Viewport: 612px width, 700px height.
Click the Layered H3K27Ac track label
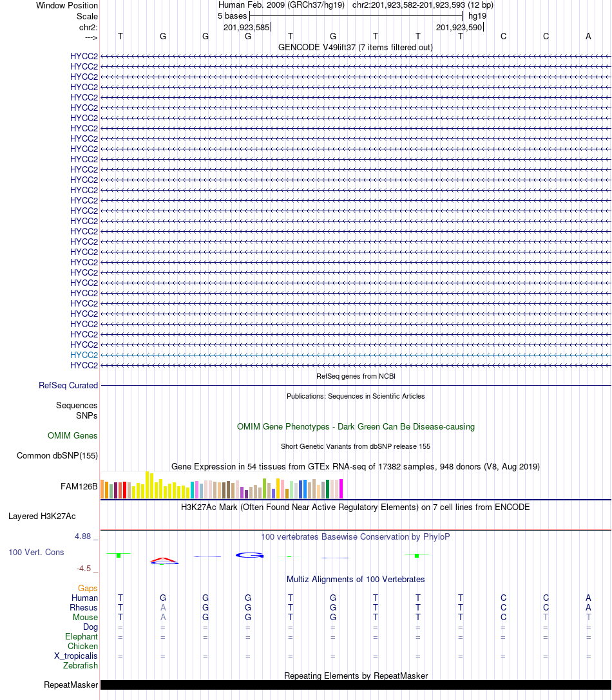[x=42, y=516]
